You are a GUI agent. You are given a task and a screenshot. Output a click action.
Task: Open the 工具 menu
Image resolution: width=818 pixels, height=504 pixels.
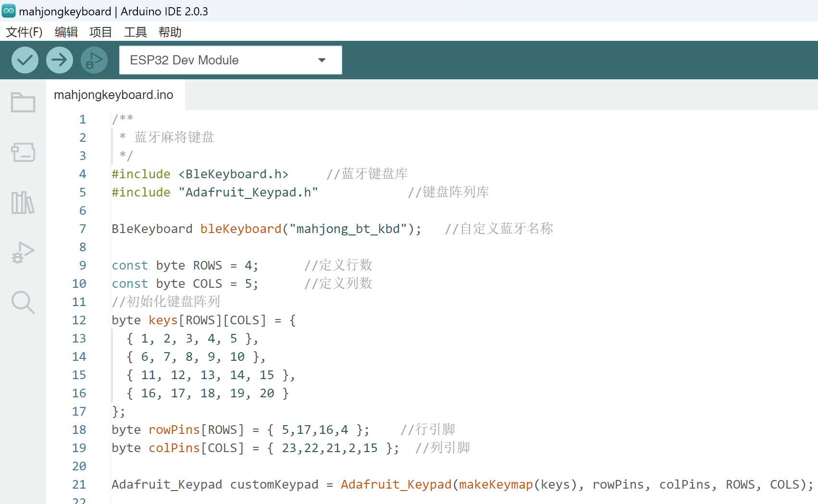click(136, 32)
